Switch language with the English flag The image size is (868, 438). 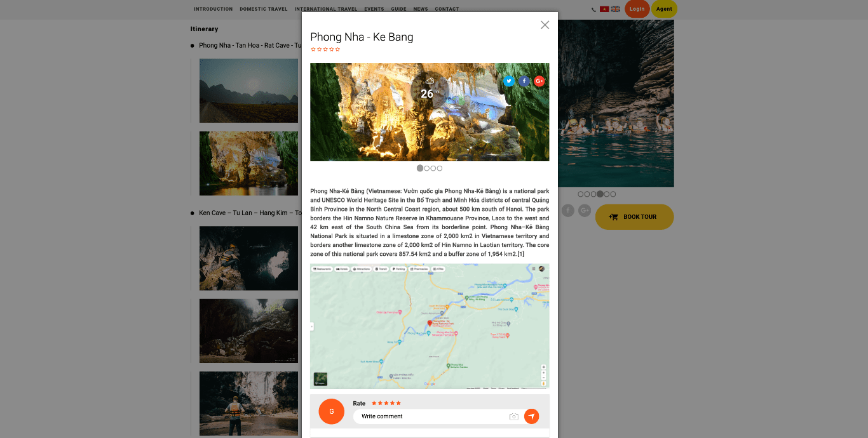pyautogui.click(x=616, y=10)
